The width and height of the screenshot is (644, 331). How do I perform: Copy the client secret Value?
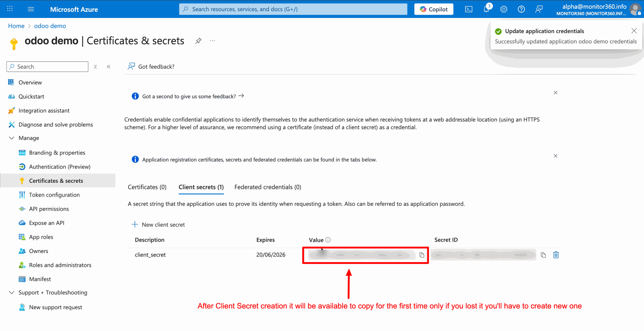coord(422,255)
